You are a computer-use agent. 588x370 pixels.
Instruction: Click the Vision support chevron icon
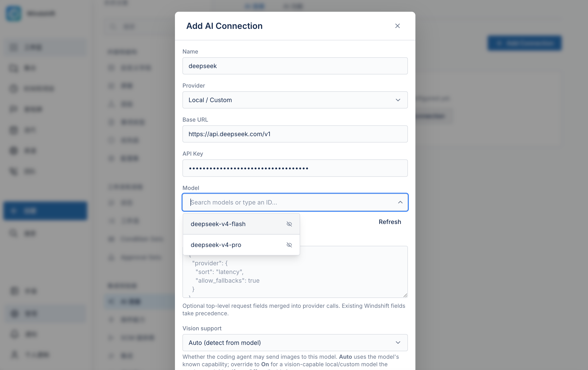398,343
